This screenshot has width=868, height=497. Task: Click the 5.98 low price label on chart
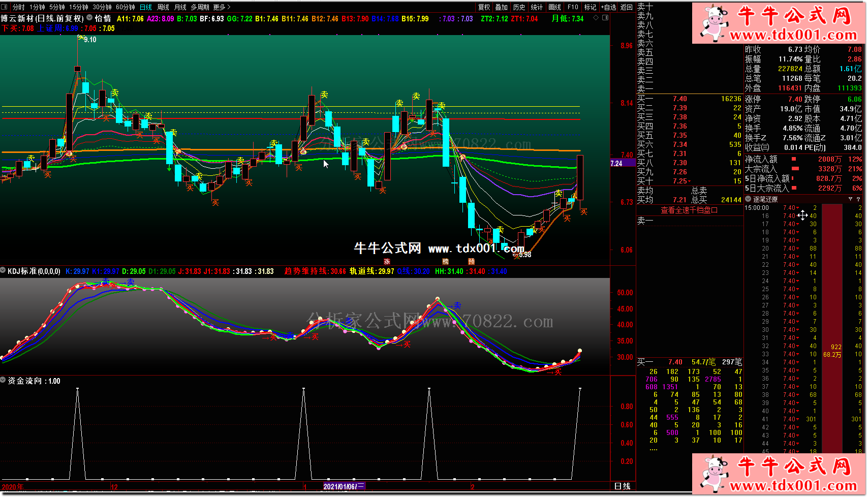point(525,255)
